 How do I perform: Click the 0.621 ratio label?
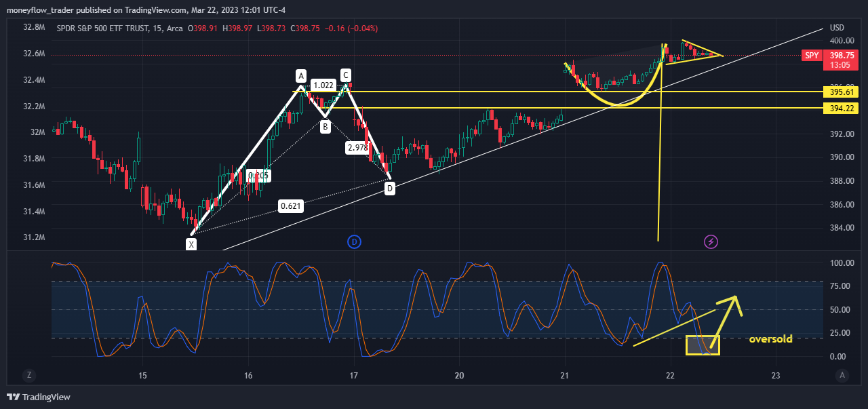[x=291, y=206]
